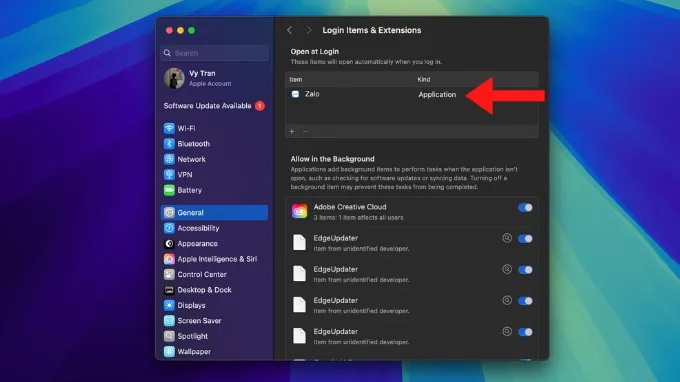Disable the third EdgeUpdater background toggle
Viewport: 680px width, 382px height.
click(525, 301)
